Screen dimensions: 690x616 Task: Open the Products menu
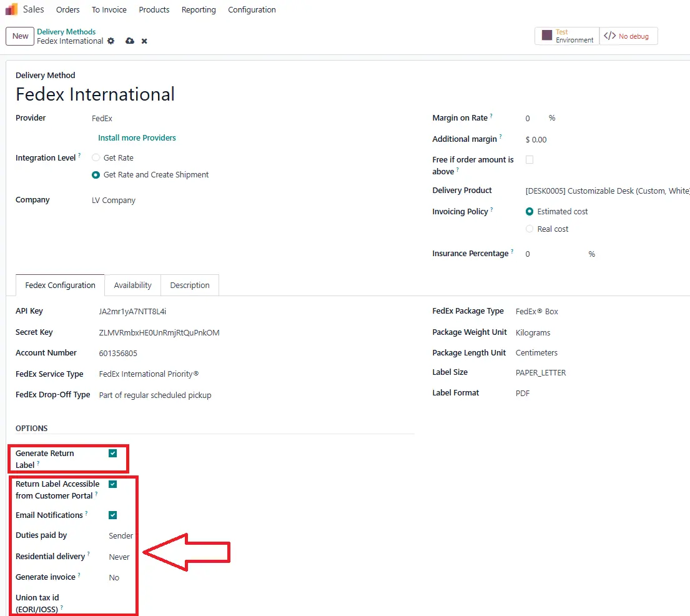tap(154, 10)
